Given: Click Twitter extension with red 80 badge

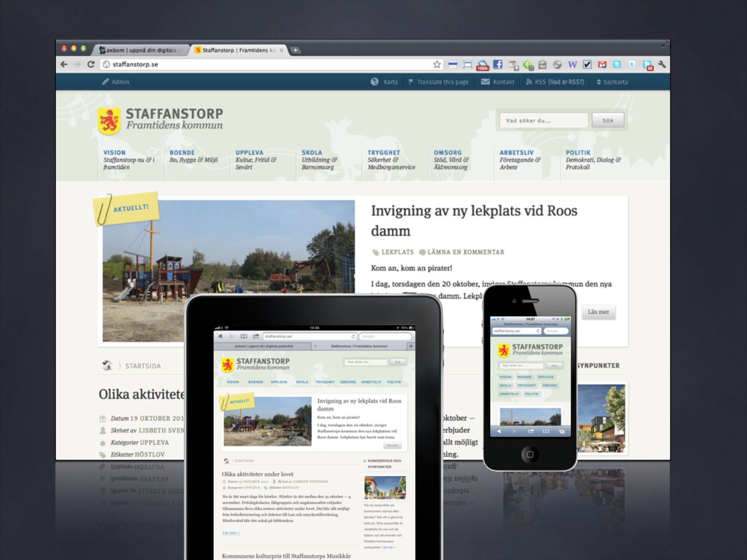Looking at the screenshot, I should click(648, 65).
